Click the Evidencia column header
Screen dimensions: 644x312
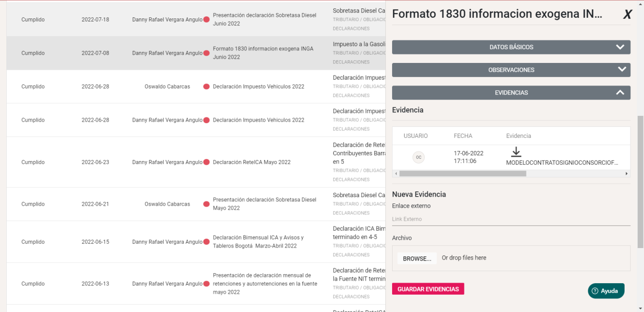click(519, 136)
